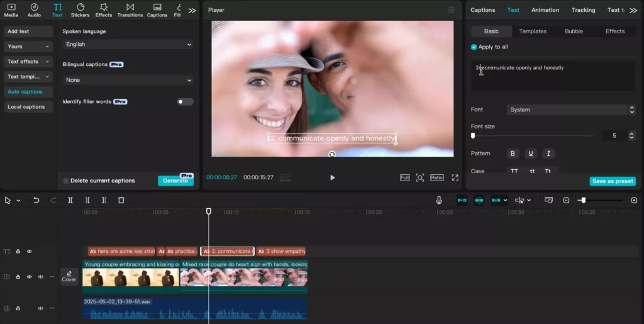Select the split clip tool
The image size is (644, 324).
[70, 200]
